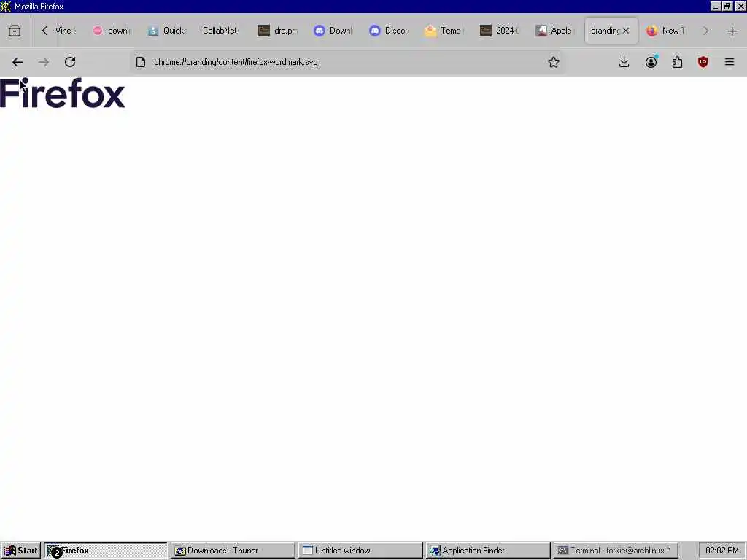Click the 02:02 PM clock
Viewport: 747px width, 560px height.
click(721, 551)
